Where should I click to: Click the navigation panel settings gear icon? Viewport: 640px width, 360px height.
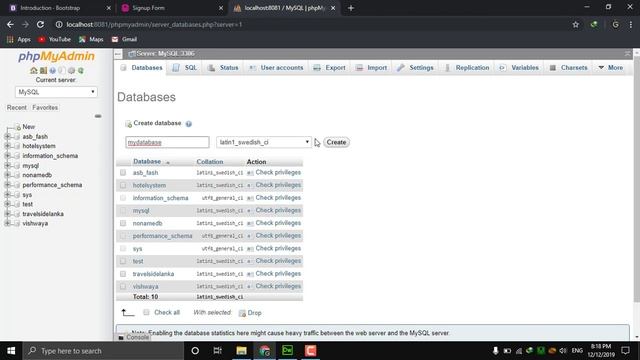(71, 71)
